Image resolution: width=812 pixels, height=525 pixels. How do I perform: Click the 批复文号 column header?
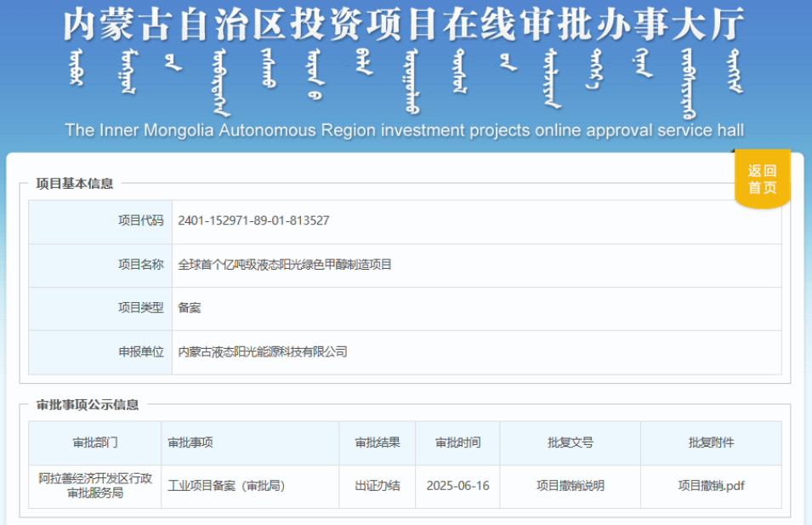[x=570, y=442]
